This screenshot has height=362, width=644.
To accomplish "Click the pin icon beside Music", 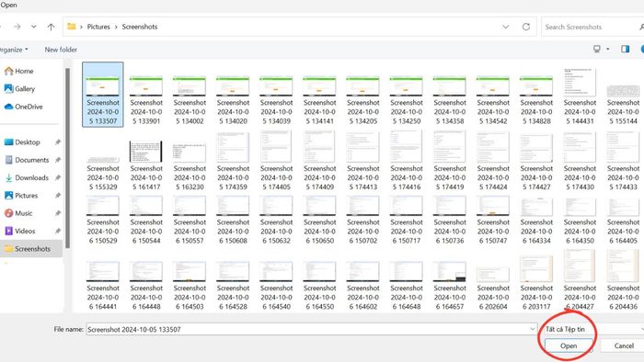I will point(58,213).
